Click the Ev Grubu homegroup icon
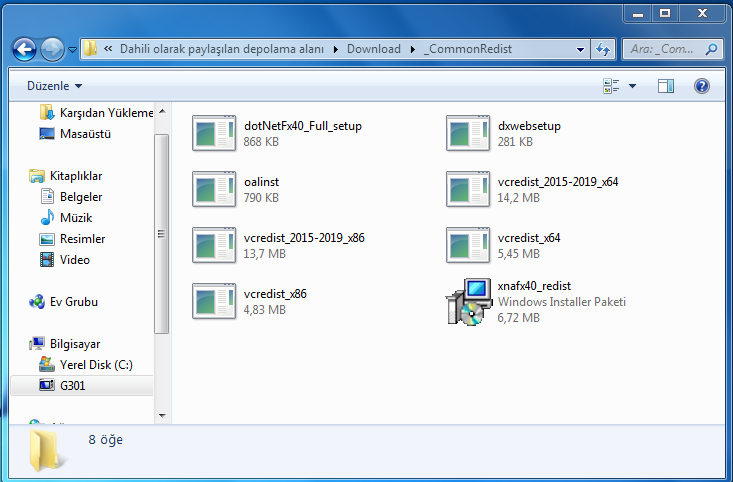This screenshot has height=482, width=733. (x=36, y=302)
